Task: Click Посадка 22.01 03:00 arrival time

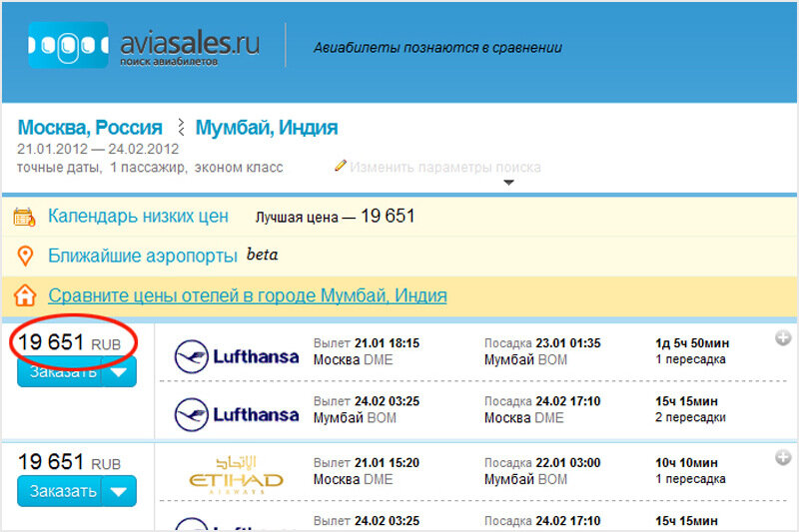Action: click(x=542, y=463)
